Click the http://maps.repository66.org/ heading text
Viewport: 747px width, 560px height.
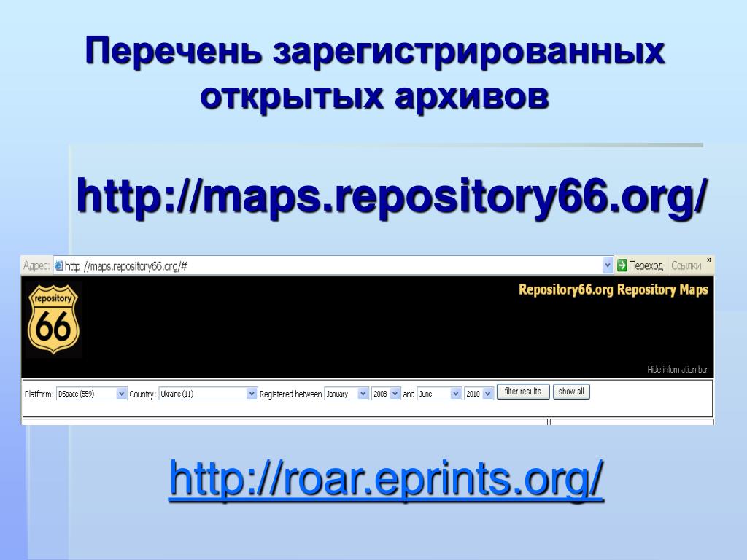pyautogui.click(x=391, y=197)
